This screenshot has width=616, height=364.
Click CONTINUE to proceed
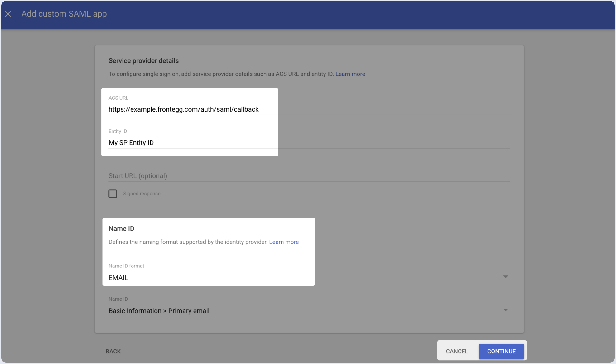click(501, 351)
